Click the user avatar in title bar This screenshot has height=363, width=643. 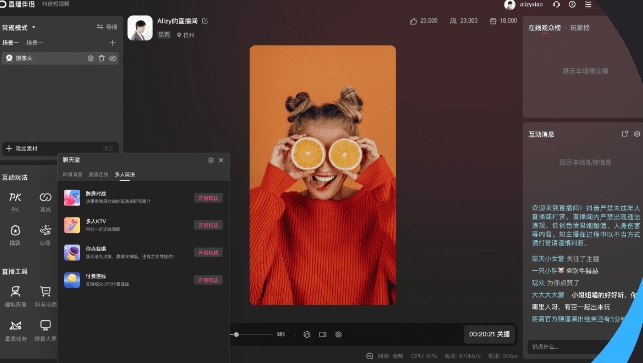click(x=510, y=5)
